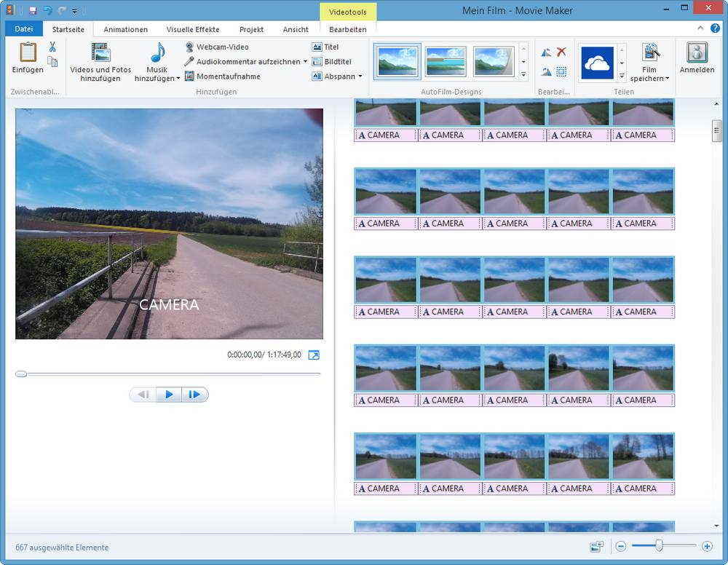Expand the AutoFilm-Designs gallery list
728x565 pixels.
523,75
